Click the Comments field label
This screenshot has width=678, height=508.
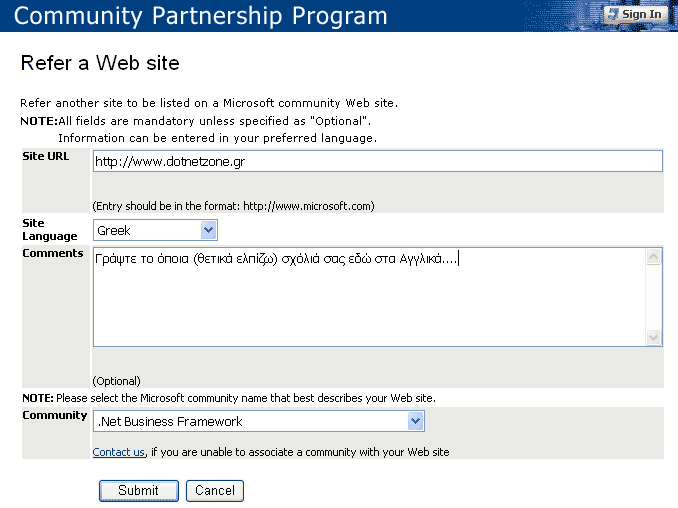click(x=53, y=253)
